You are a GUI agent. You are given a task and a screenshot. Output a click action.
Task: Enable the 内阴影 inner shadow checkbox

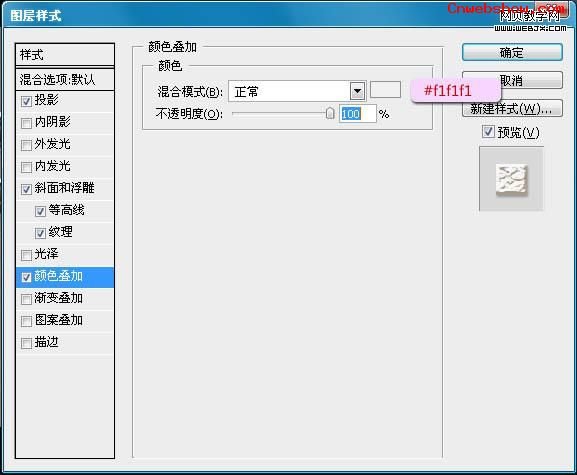pos(26,123)
